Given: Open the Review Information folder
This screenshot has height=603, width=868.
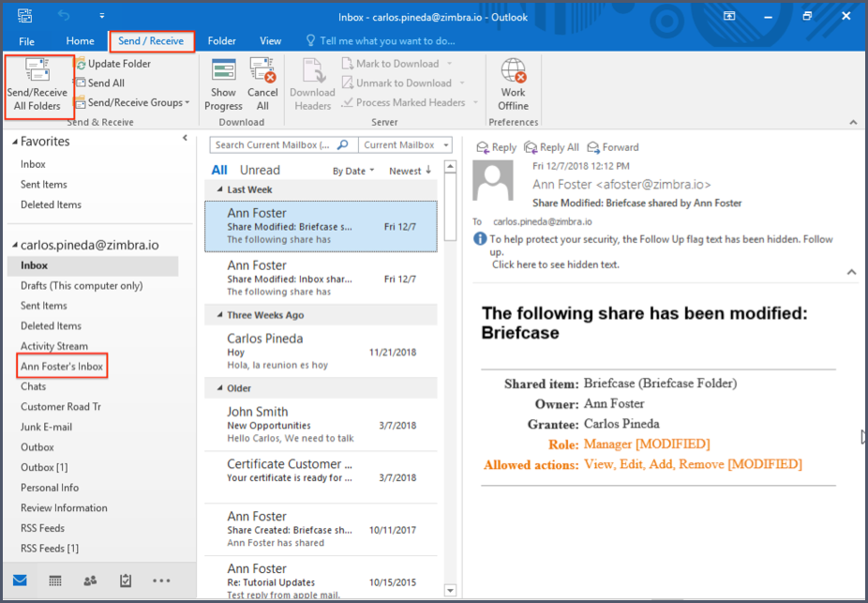Looking at the screenshot, I should [x=65, y=507].
